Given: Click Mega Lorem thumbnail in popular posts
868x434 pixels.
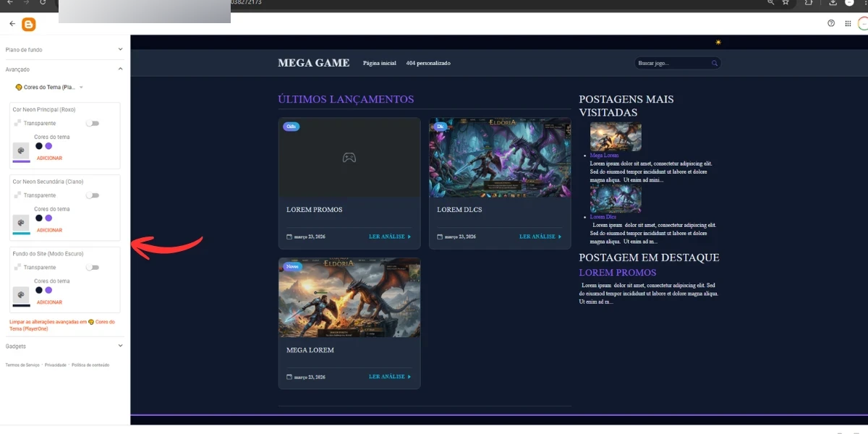Looking at the screenshot, I should click(616, 137).
